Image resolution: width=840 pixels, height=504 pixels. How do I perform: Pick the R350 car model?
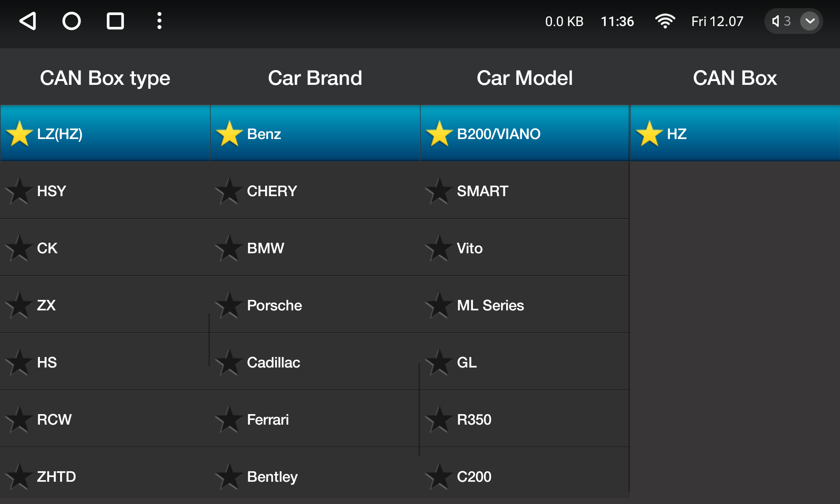pos(525,419)
